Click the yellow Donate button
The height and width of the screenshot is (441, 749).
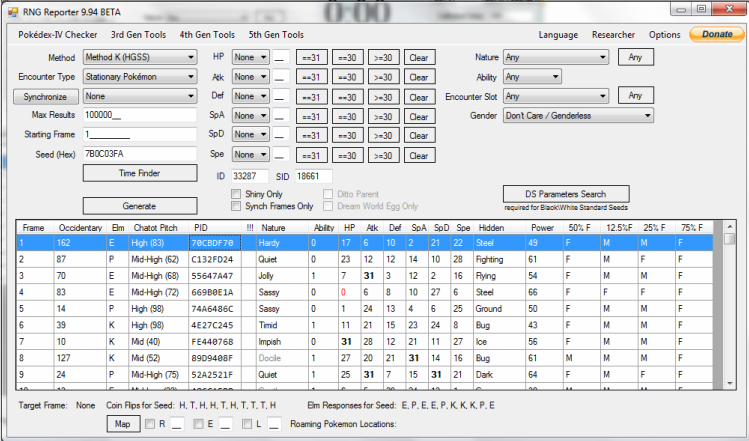(717, 34)
